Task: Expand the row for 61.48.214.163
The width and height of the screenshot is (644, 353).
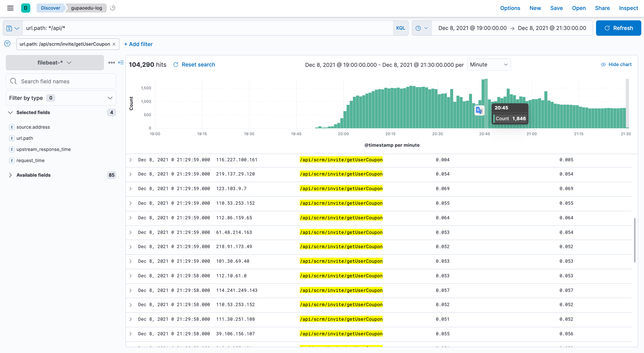Action: click(130, 232)
